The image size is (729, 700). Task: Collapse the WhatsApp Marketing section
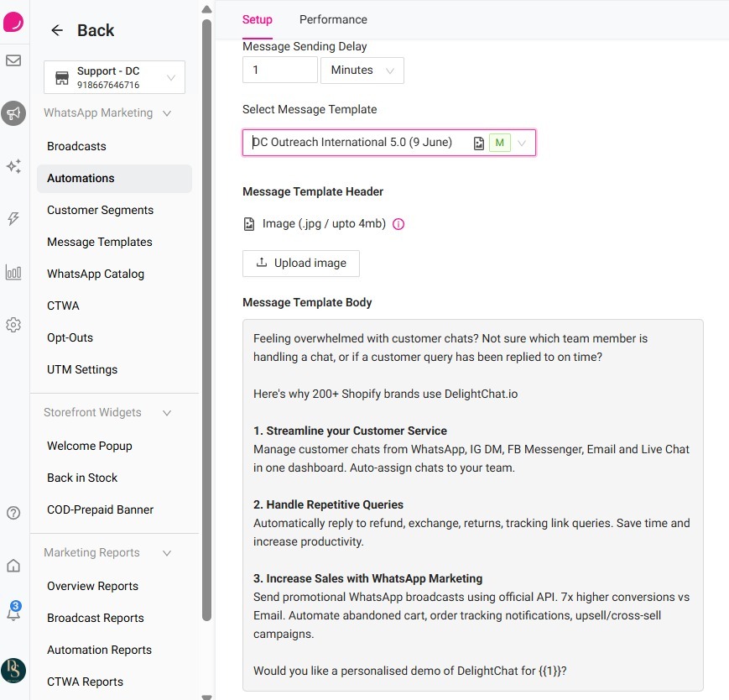pos(168,113)
